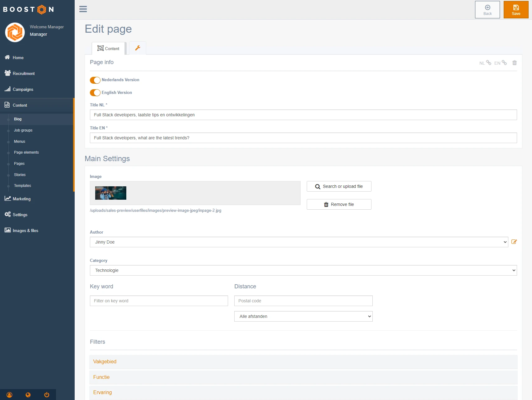Click edit author icon beside Jinny Doe
Viewport: 532px width, 400px height.
click(x=514, y=242)
